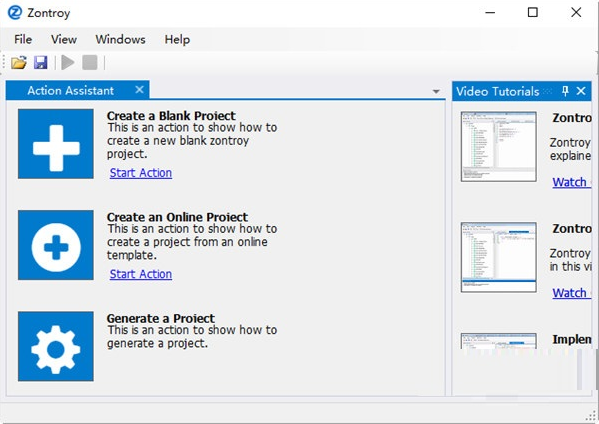Expand the document tab list dropdown arrow

[x=436, y=92]
